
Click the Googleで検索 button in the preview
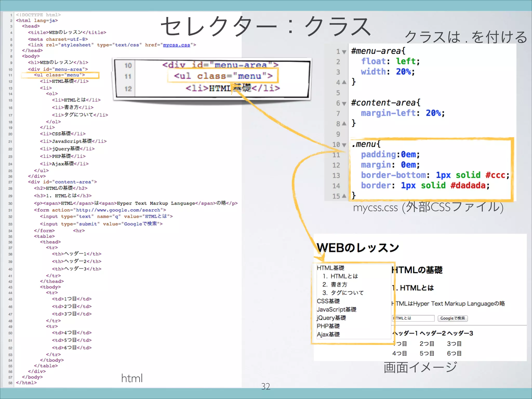[x=453, y=318]
